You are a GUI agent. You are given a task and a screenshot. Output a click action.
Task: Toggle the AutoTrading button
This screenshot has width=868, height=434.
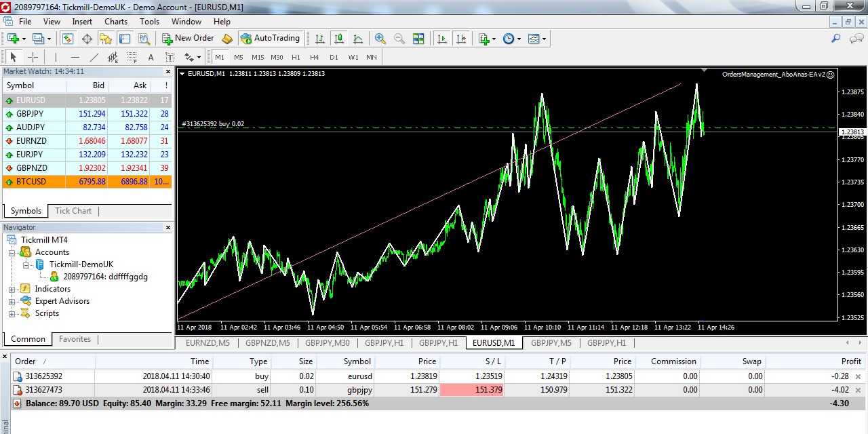(x=269, y=39)
